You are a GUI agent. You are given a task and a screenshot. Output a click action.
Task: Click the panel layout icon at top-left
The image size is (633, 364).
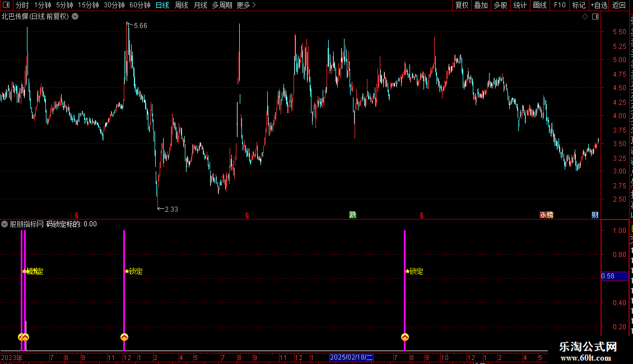[x=6, y=5]
